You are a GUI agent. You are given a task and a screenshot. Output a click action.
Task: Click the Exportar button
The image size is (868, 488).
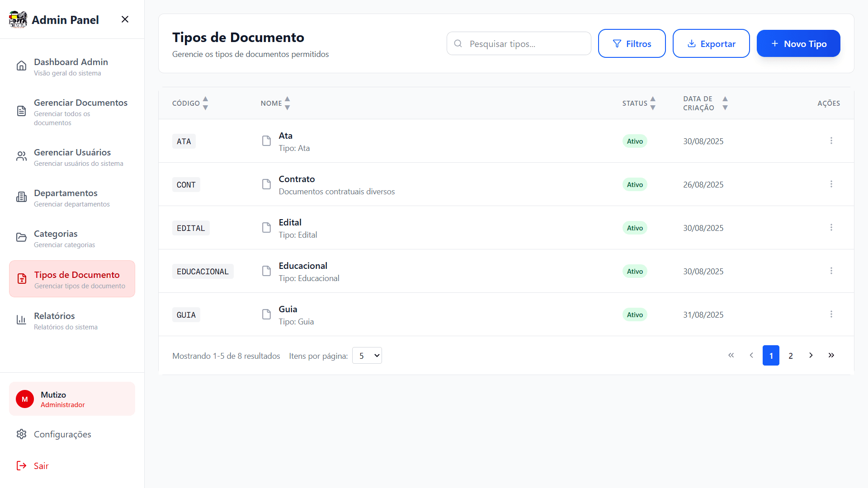coord(711,43)
